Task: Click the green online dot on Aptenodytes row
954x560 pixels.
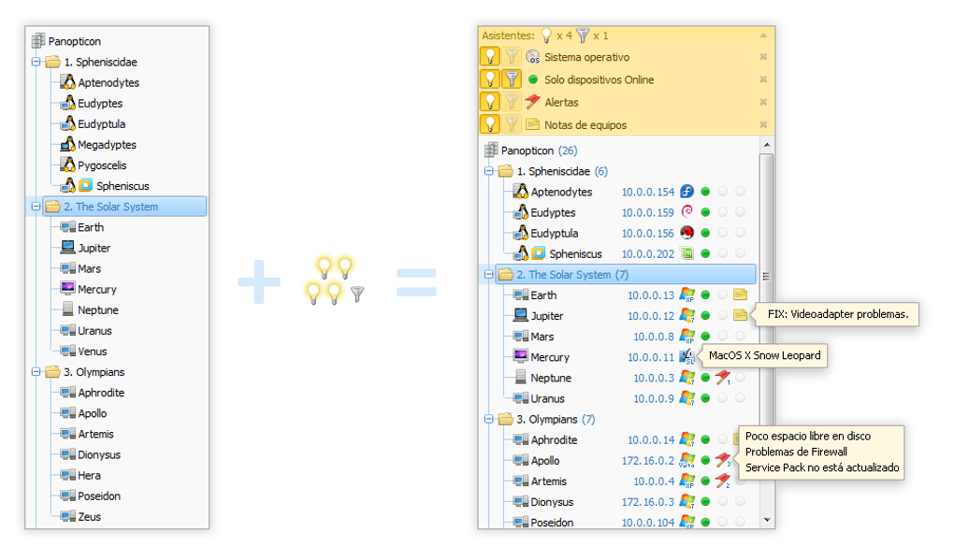Action: [705, 192]
